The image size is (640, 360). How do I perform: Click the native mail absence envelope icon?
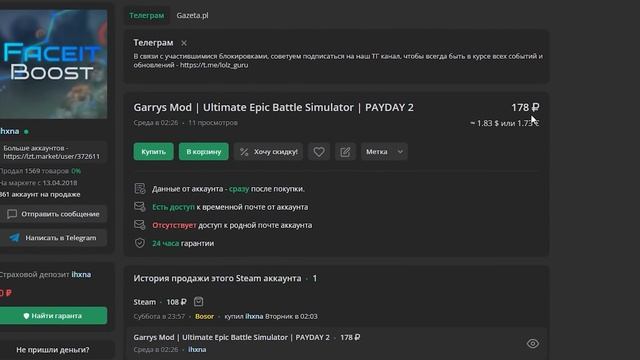pos(140,225)
